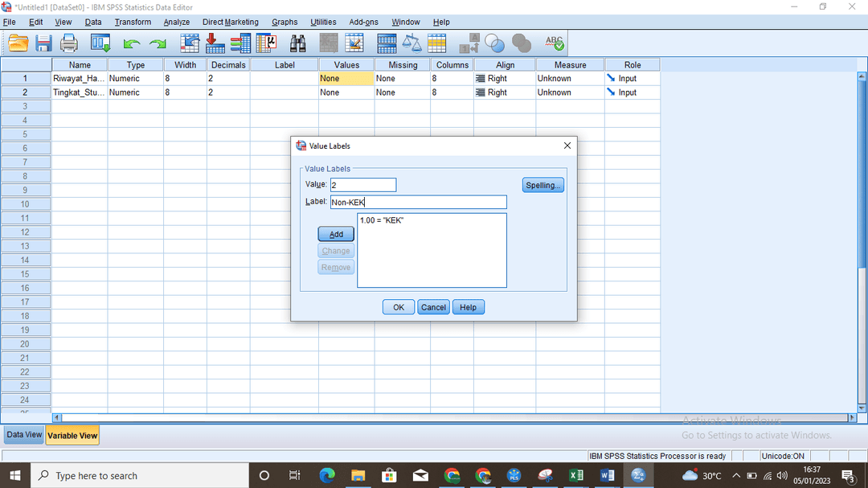868x488 pixels.
Task: Click the Tingkat_Stu... variable name cell
Action: 80,92
